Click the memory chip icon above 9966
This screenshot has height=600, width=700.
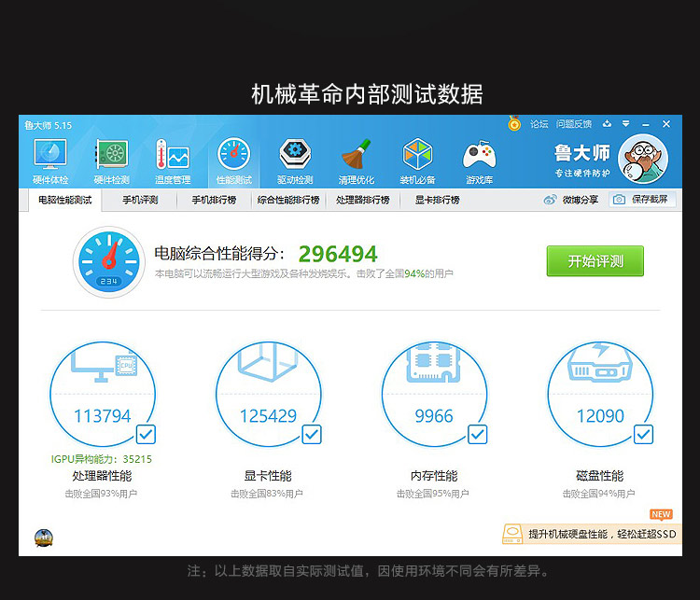pyautogui.click(x=433, y=362)
